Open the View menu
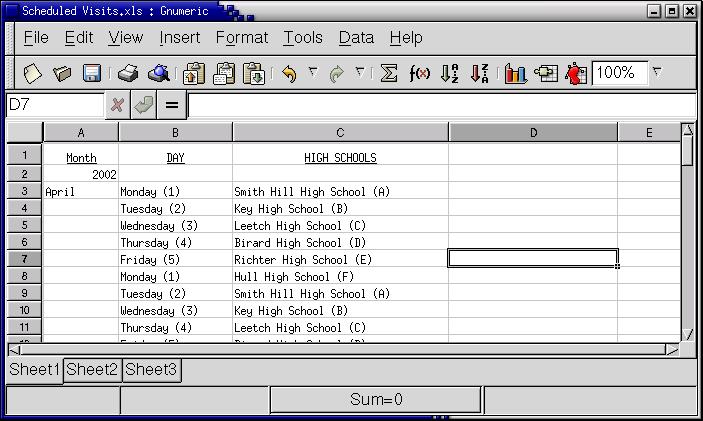Screen dimensions: 703x421 point(126,38)
